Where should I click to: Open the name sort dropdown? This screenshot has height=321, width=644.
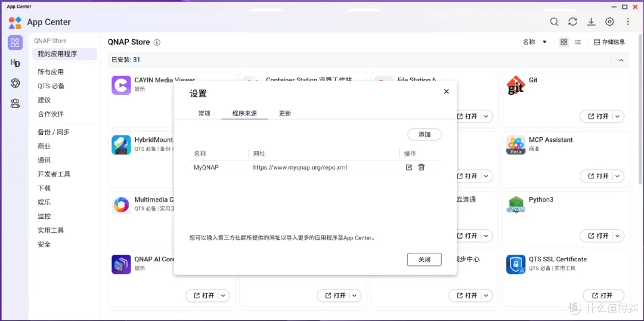pos(535,42)
